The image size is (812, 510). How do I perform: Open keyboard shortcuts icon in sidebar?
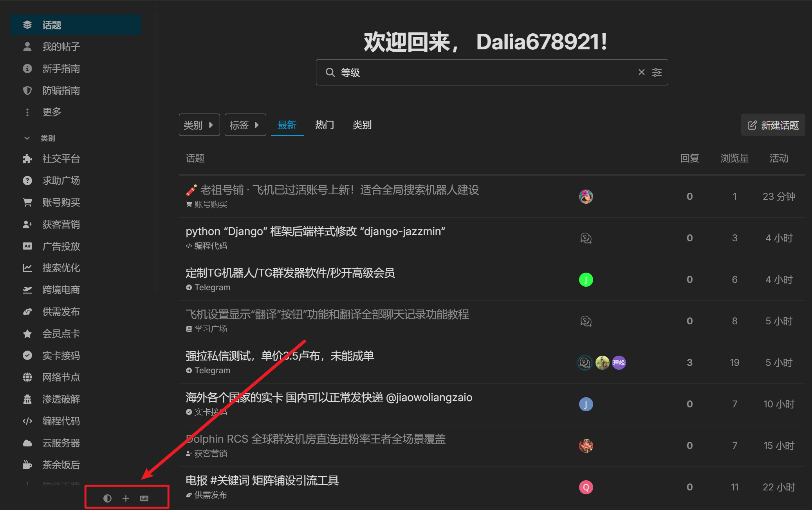tap(144, 498)
